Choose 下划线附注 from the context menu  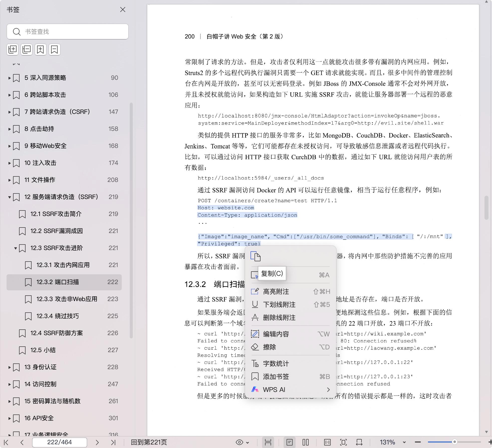(x=291, y=305)
